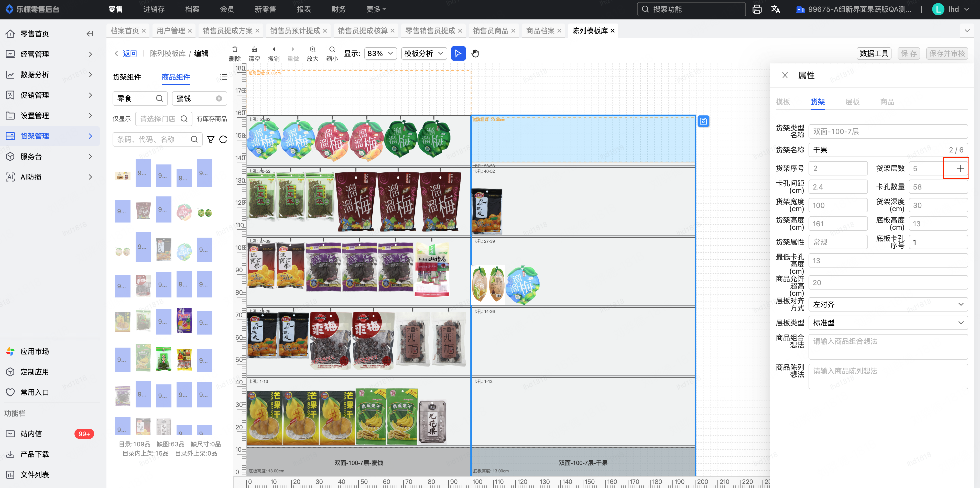Toggle the 有库存商品 filter option
This screenshot has width=980, height=488.
point(212,119)
